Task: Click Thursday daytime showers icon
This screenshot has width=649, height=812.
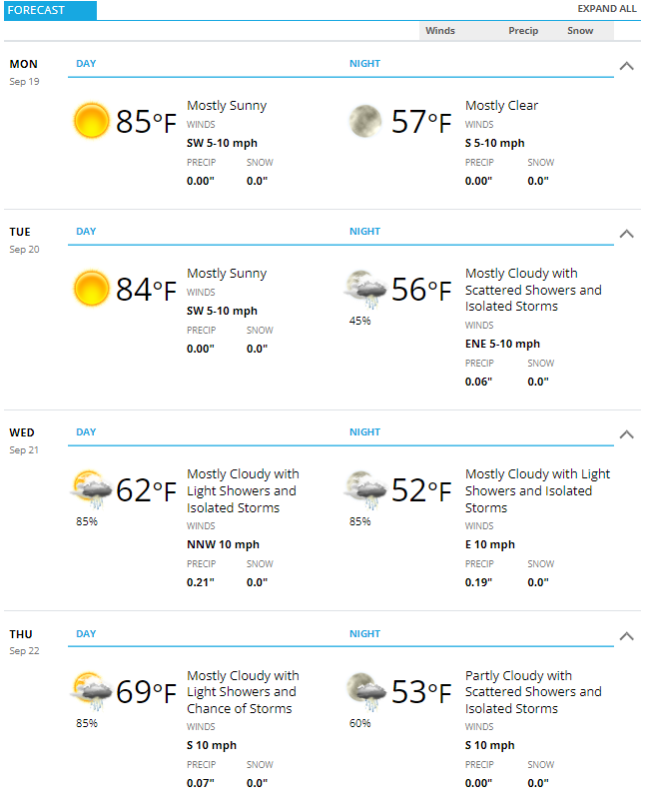Action: [91, 691]
